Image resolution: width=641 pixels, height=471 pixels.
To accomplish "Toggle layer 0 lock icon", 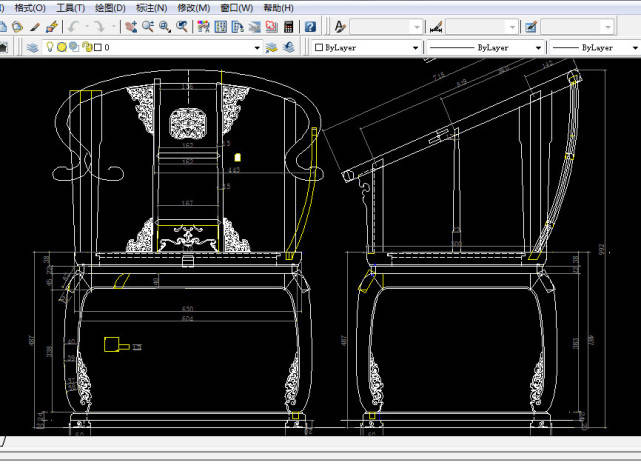I will click(85, 47).
